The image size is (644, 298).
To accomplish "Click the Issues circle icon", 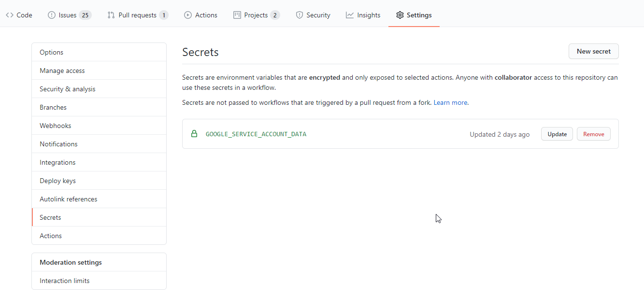I will [52, 15].
